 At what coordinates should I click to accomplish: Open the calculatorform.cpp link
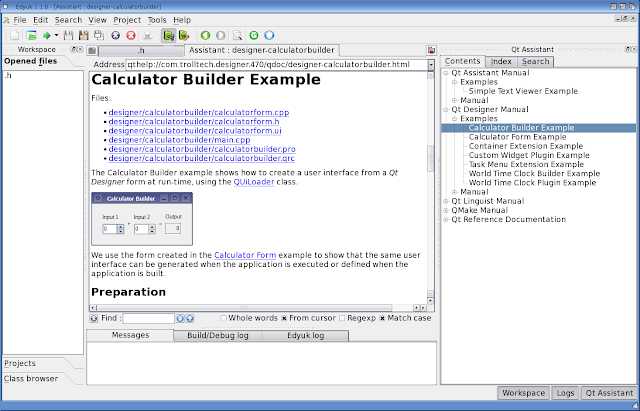click(199, 113)
